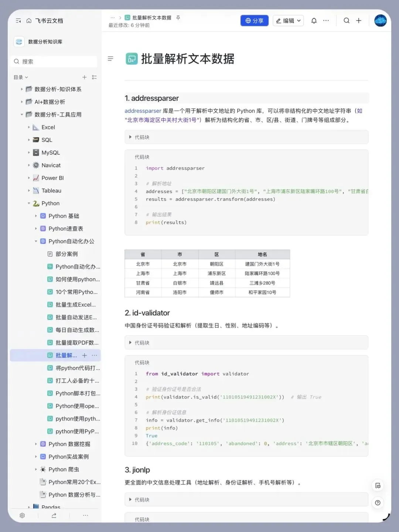Expand the MySQL tree node
The height and width of the screenshot is (532, 399).
point(29,153)
